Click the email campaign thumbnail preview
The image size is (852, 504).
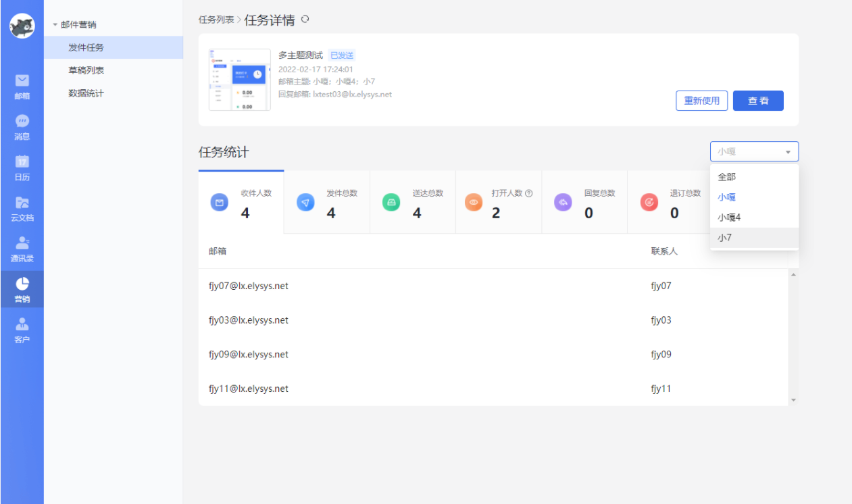(239, 80)
